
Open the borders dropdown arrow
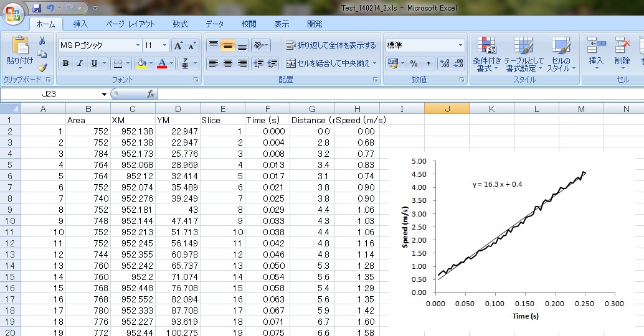[128, 63]
